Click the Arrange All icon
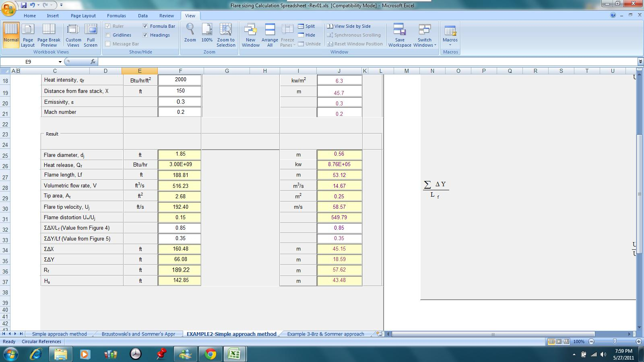 270,35
